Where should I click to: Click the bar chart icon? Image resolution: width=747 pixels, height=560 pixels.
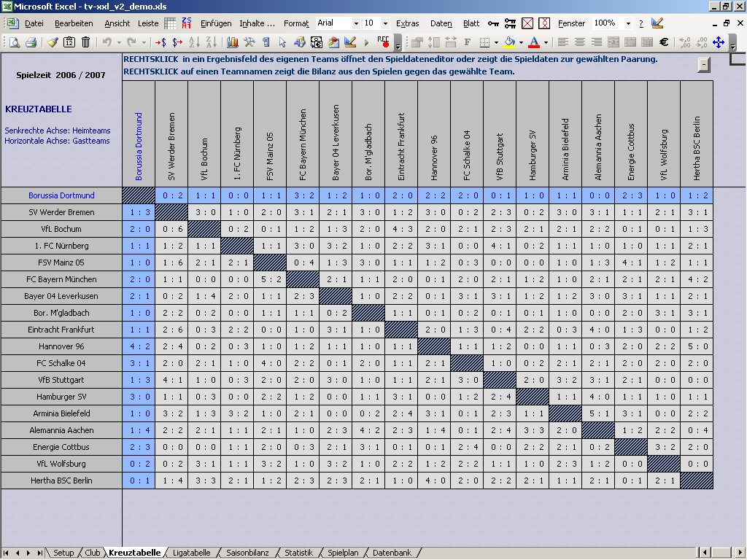pyautogui.click(x=233, y=42)
